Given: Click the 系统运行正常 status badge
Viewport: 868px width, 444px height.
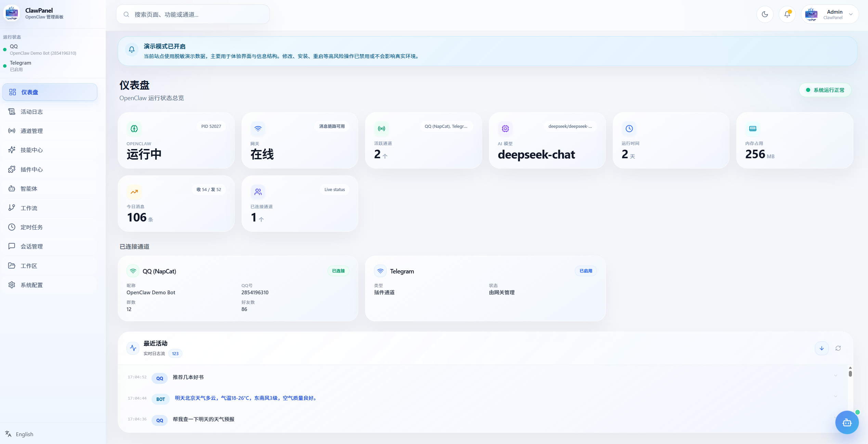Looking at the screenshot, I should pos(825,90).
